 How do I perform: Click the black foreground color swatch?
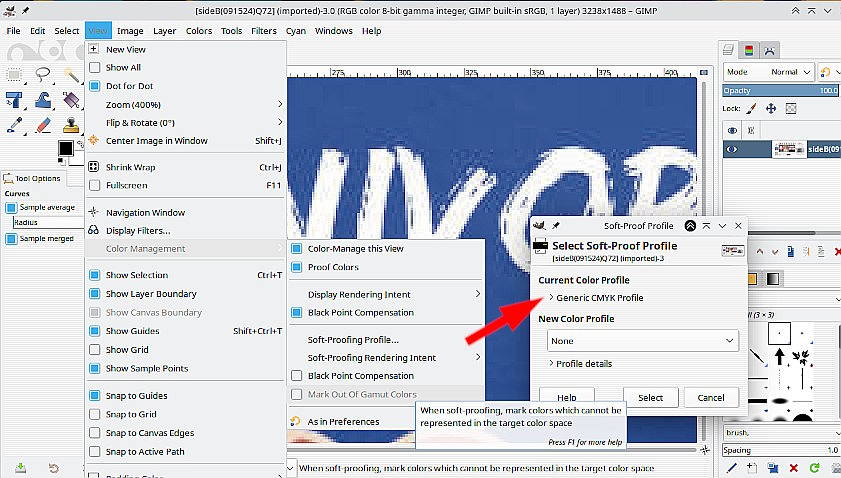click(x=65, y=148)
